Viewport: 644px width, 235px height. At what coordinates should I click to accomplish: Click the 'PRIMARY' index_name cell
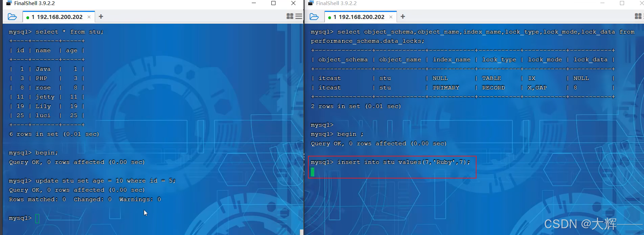(x=446, y=88)
